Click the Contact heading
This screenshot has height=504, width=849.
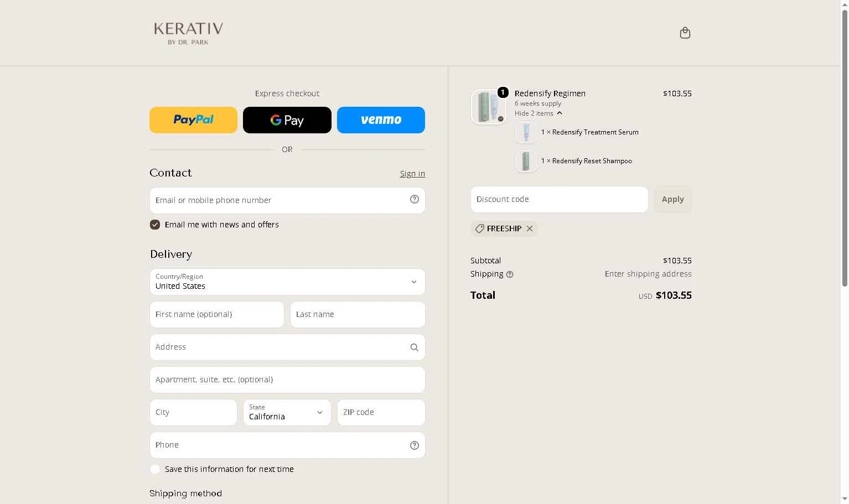(x=170, y=173)
